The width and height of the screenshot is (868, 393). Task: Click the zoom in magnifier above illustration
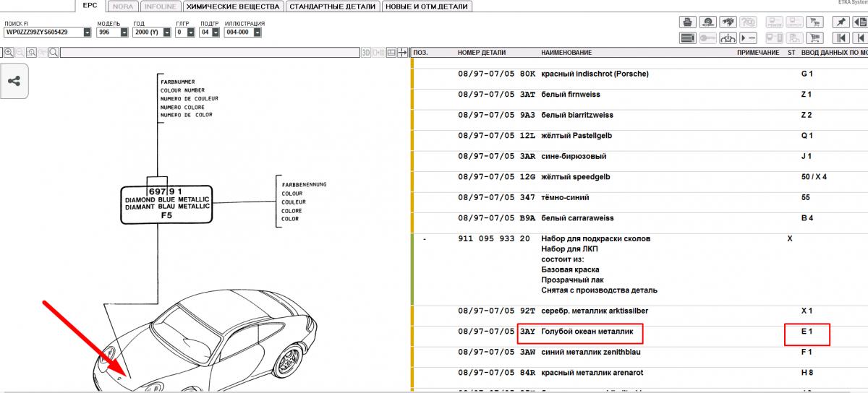9,53
